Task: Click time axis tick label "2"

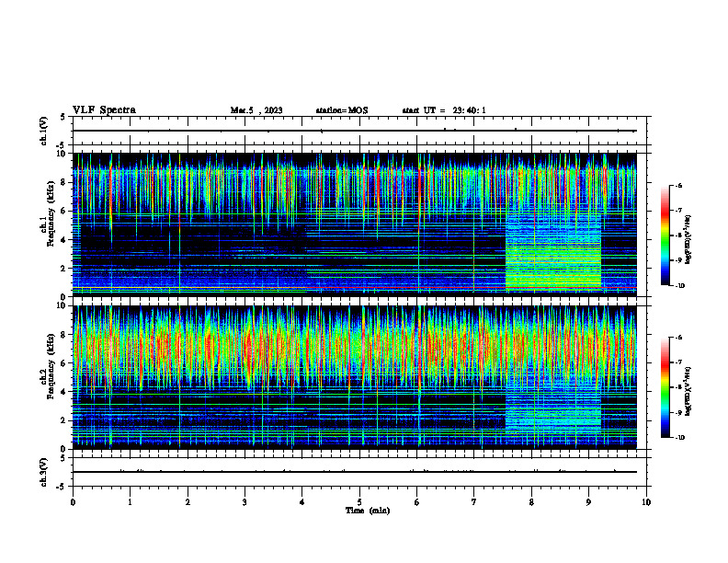Action: click(x=188, y=502)
